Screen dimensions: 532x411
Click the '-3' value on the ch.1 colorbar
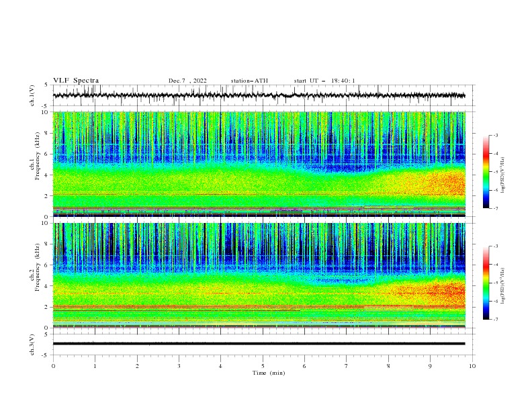pos(495,135)
